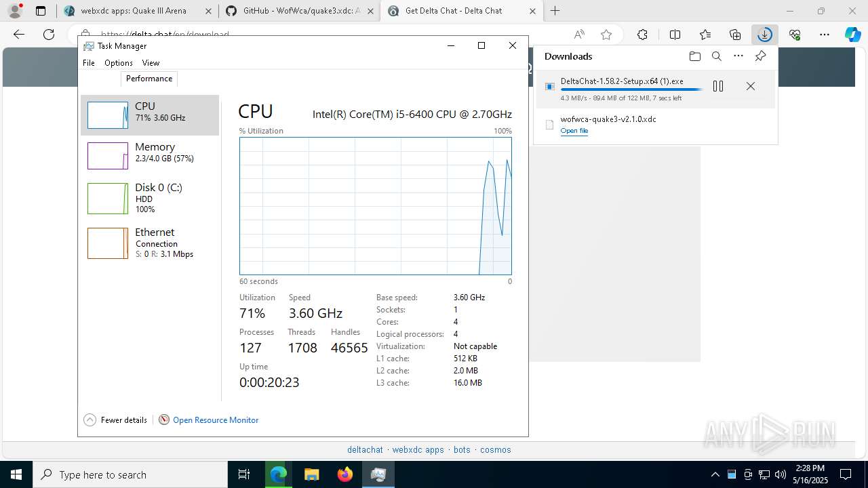Search downloads with magnifier icon
This screenshot has width=868, height=488.
click(717, 56)
